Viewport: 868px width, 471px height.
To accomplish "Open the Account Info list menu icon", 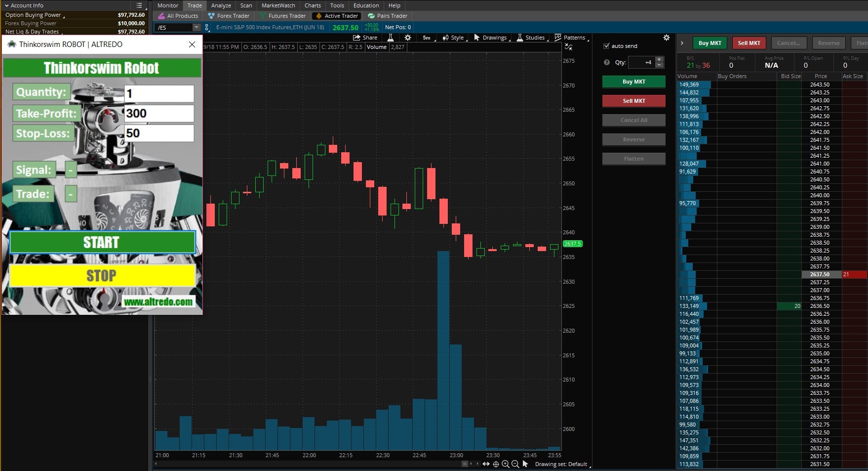I will [x=139, y=5].
